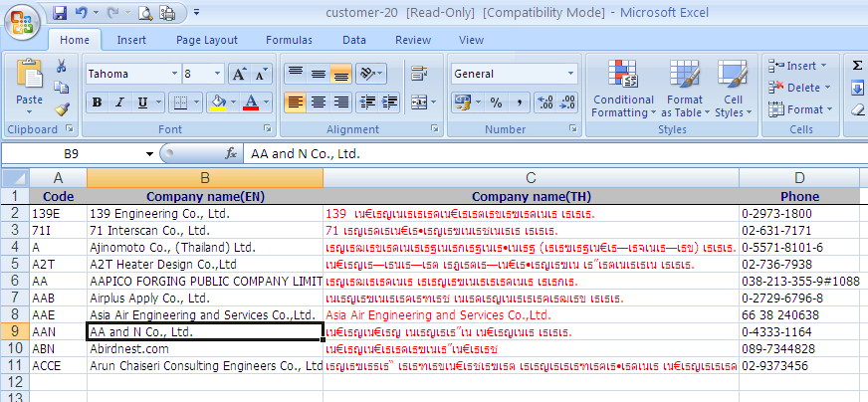Apply comma style
The height and width of the screenshot is (402, 868).
tap(520, 102)
